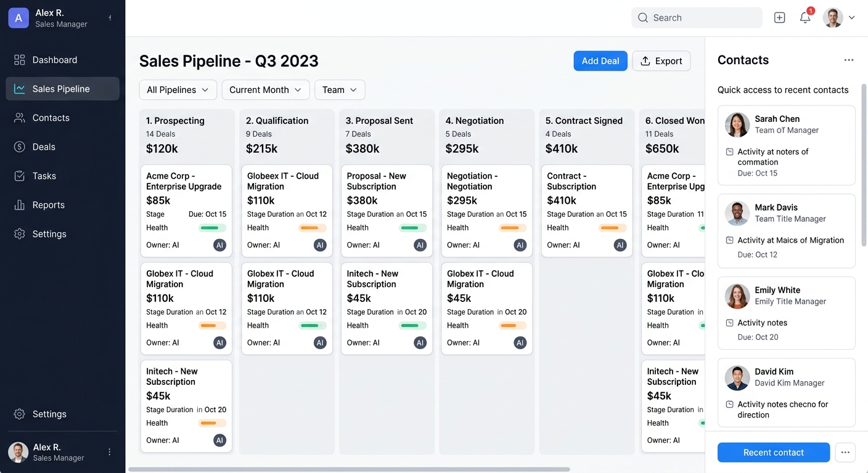Click the activity note icon under Mark Davis
The width and height of the screenshot is (868, 473).
(x=729, y=240)
